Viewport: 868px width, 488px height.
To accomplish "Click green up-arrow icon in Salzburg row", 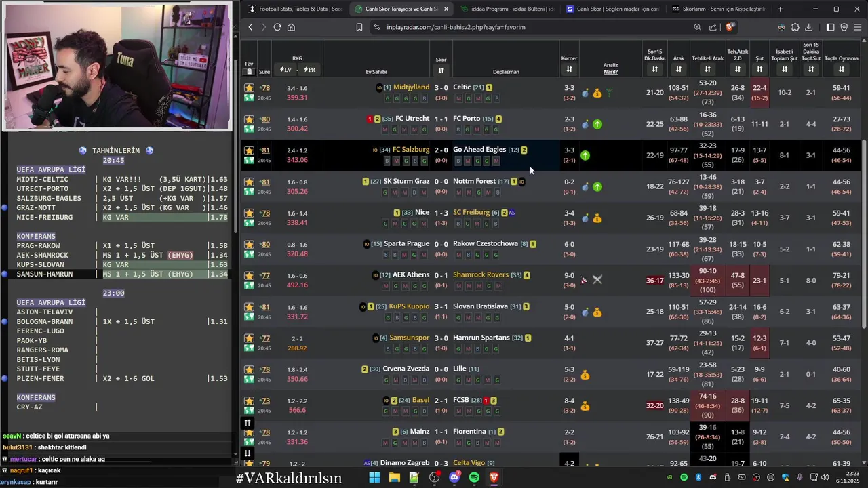I will [585, 155].
